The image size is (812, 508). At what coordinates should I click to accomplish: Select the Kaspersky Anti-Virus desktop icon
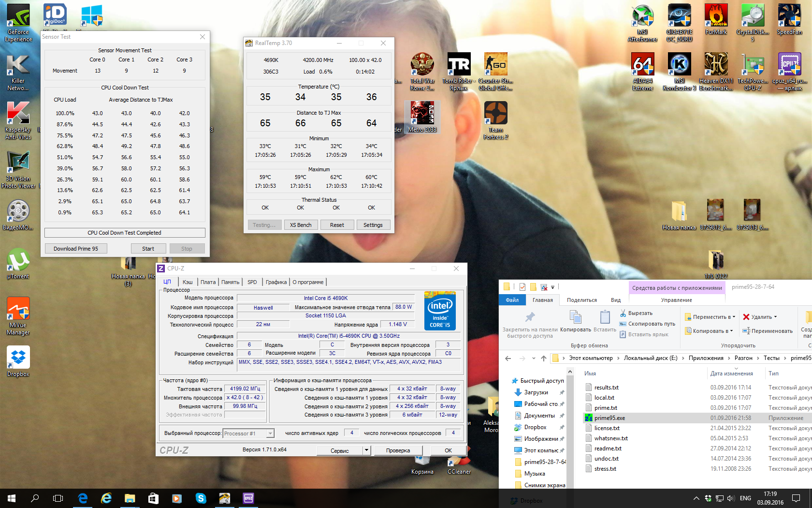tap(18, 120)
